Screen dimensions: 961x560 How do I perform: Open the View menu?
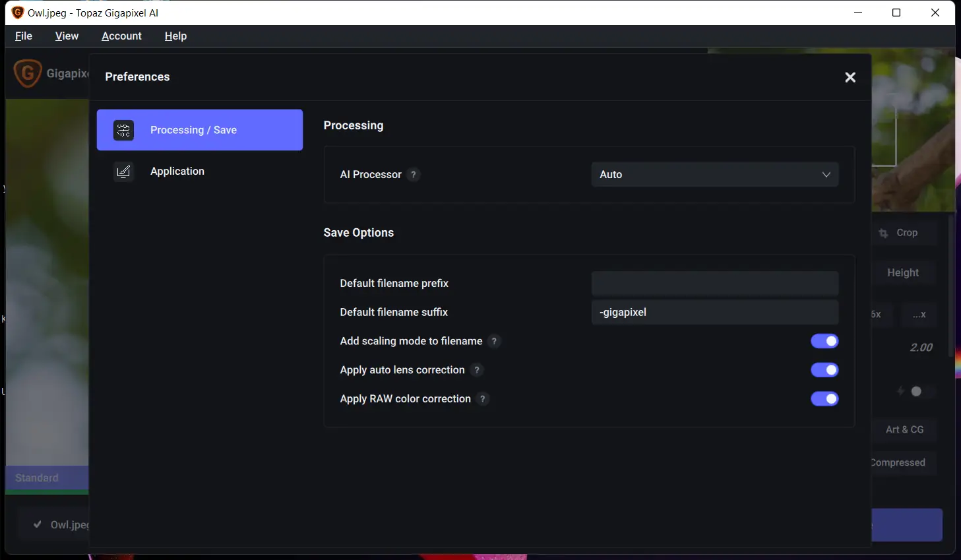(x=67, y=36)
